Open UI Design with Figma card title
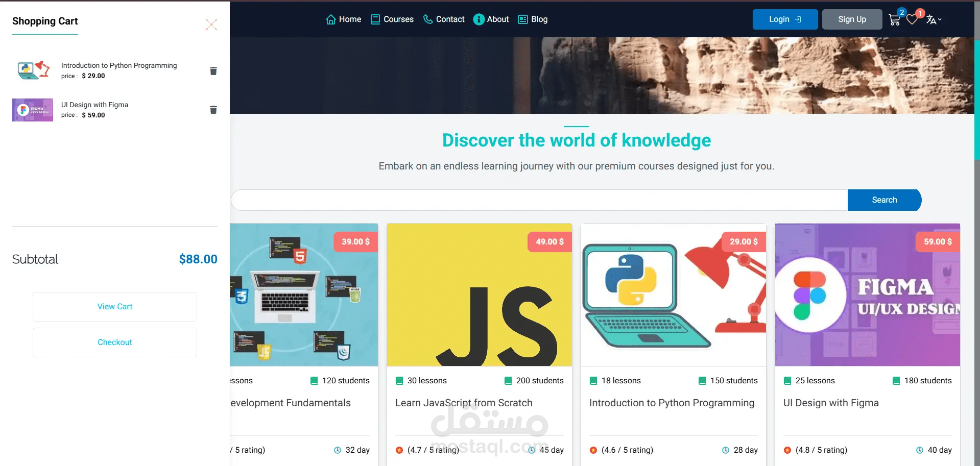The width and height of the screenshot is (980, 466). pyautogui.click(x=831, y=403)
